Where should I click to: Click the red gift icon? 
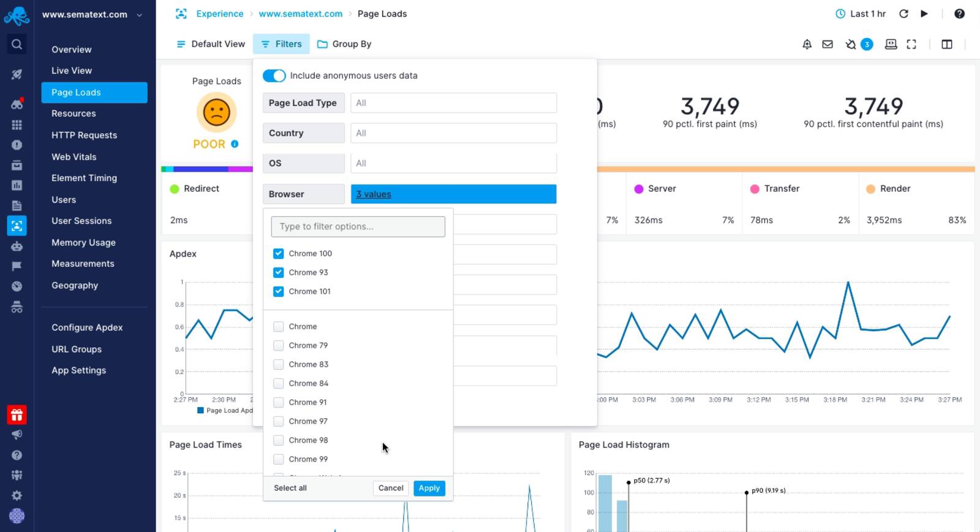(x=17, y=415)
